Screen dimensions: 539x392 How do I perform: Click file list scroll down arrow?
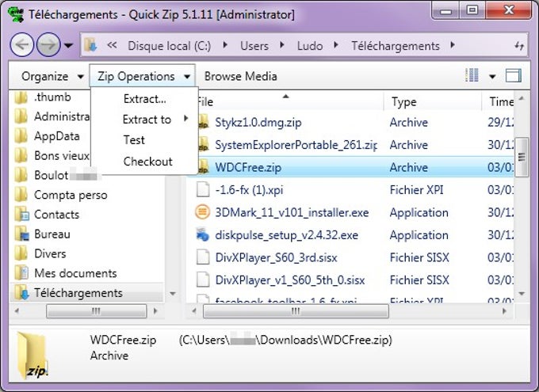click(x=522, y=294)
